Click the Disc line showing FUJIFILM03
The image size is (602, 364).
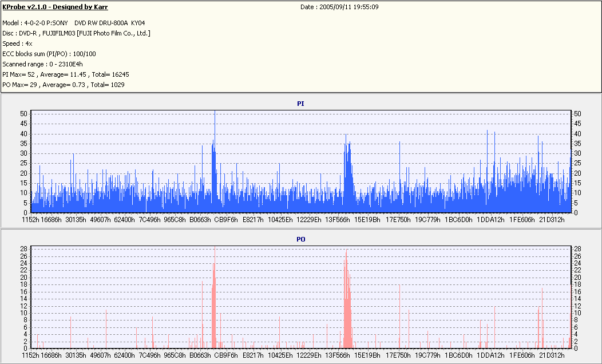77,33
